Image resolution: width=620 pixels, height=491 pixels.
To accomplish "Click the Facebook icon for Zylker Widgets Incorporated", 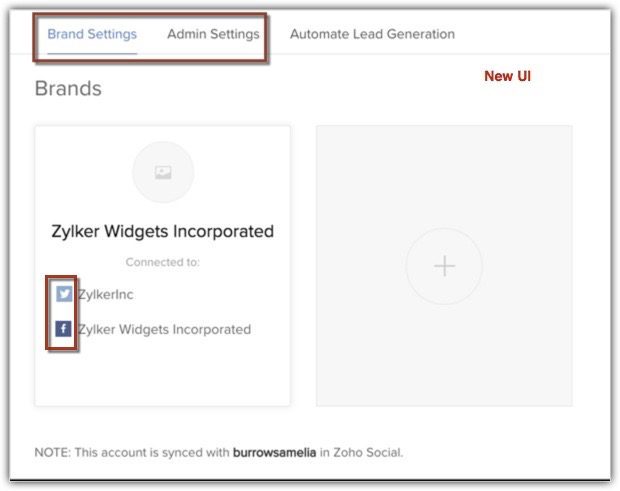I will (x=63, y=329).
